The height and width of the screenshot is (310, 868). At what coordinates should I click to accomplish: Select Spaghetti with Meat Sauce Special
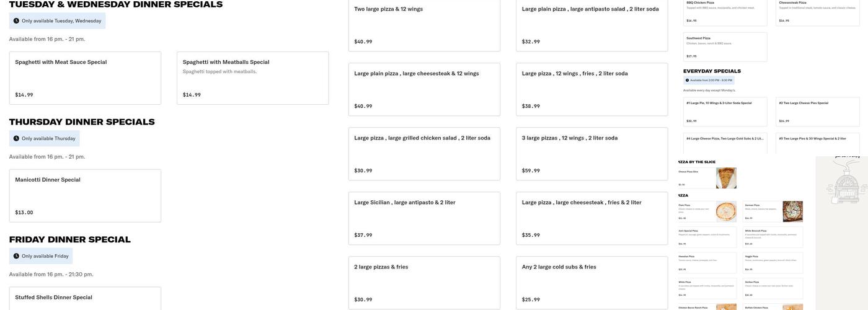[x=85, y=78]
